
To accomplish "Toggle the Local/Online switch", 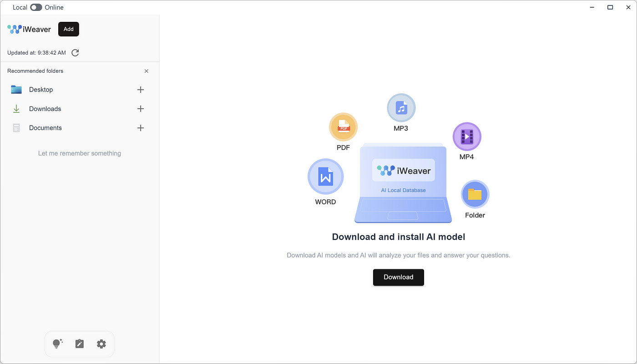I will coord(36,7).
